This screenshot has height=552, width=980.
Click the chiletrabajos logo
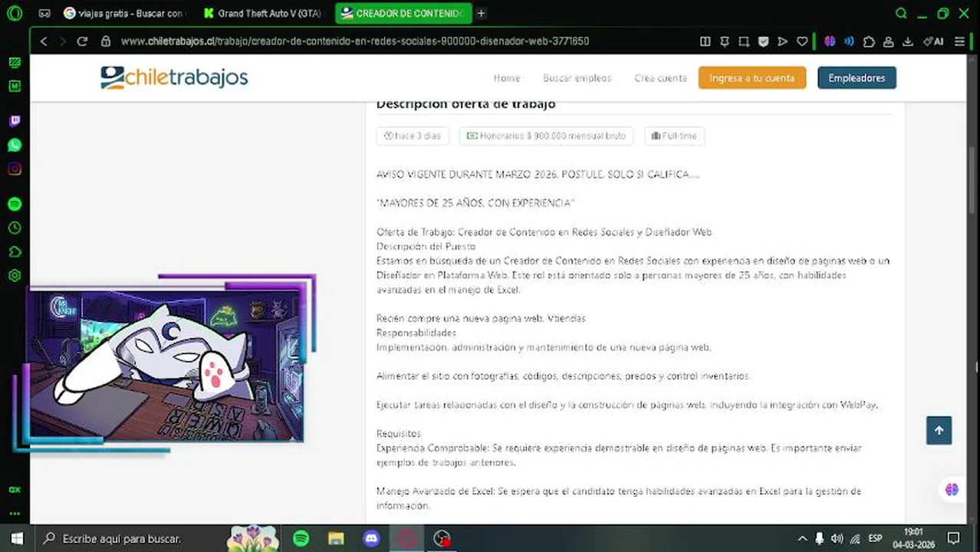point(174,77)
